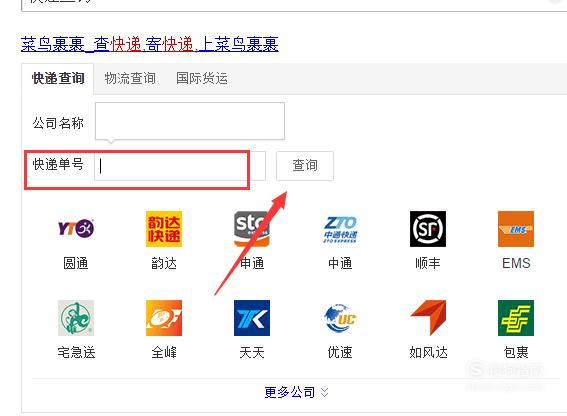
Task: Click into the 快递单号 input field
Action: click(180, 166)
